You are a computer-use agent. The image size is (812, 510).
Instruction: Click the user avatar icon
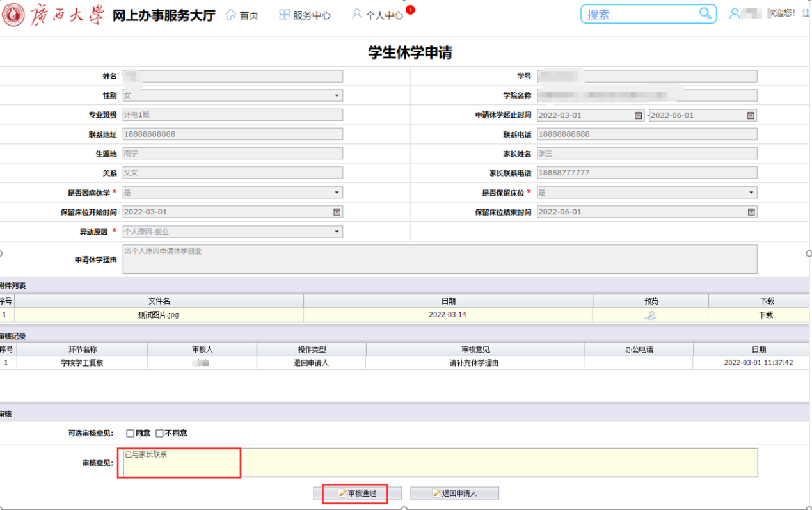[735, 13]
